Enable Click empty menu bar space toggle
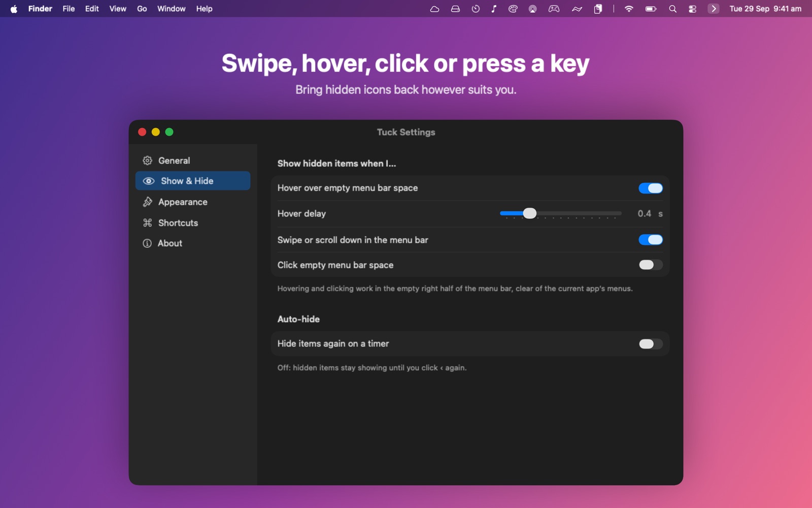Viewport: 812px width, 508px height. (x=651, y=265)
